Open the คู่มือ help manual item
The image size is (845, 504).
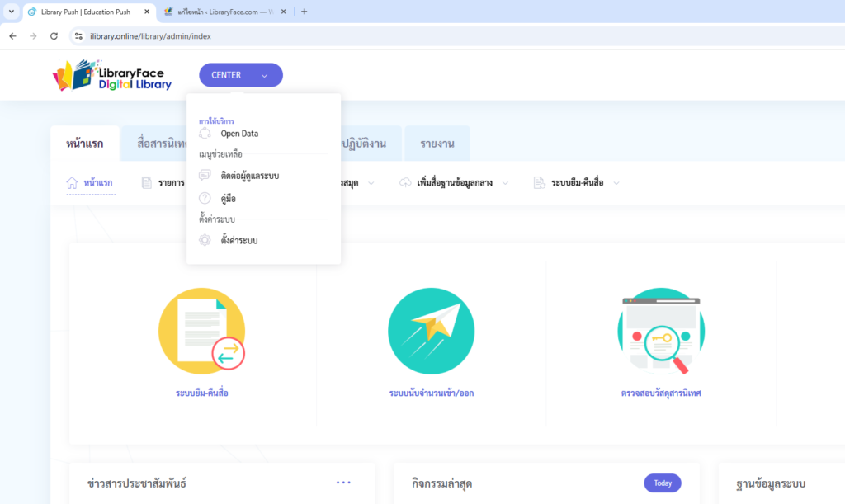point(229,199)
